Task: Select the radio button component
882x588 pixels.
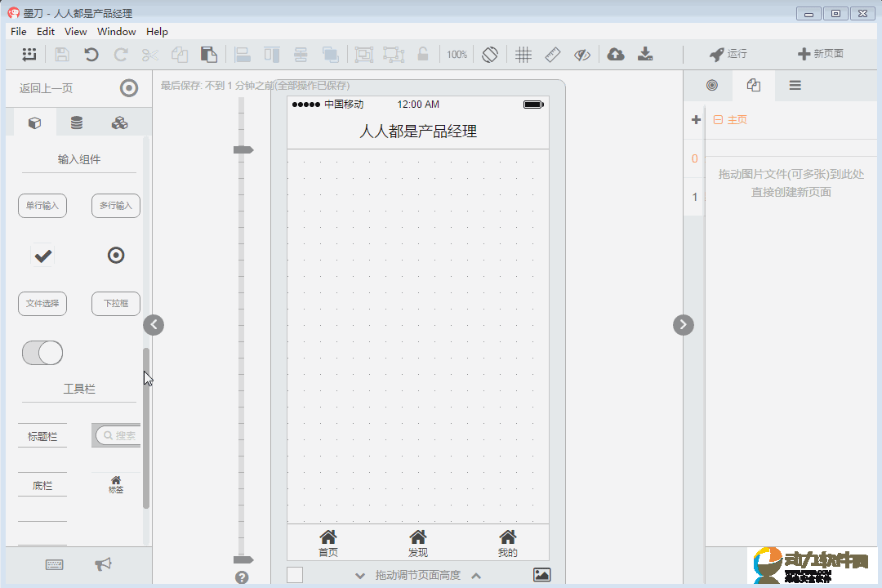Action: (116, 256)
